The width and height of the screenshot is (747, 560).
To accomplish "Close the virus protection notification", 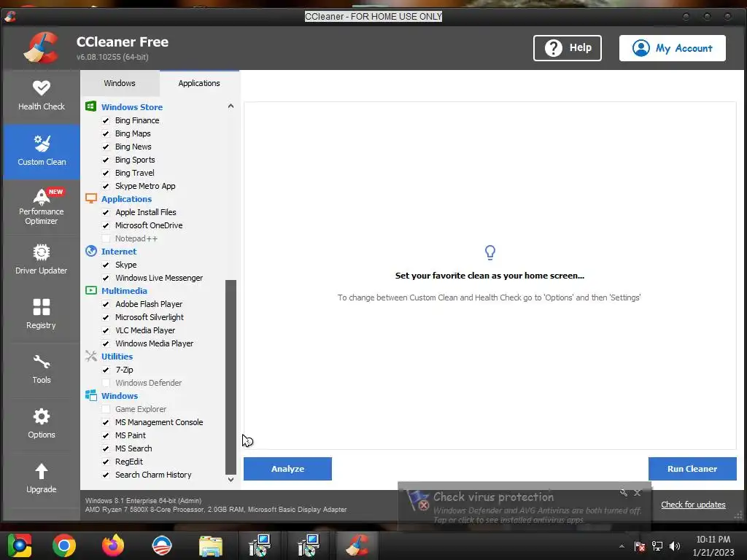I will [x=638, y=493].
